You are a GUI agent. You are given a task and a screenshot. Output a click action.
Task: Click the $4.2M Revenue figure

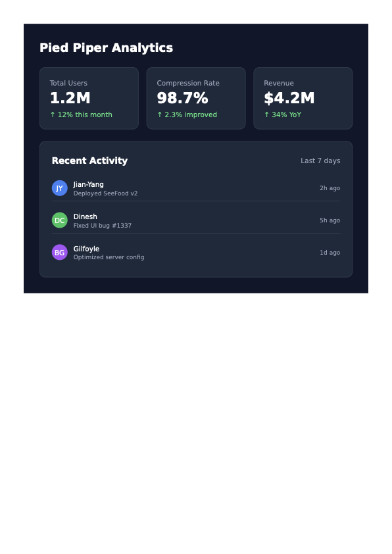click(289, 99)
